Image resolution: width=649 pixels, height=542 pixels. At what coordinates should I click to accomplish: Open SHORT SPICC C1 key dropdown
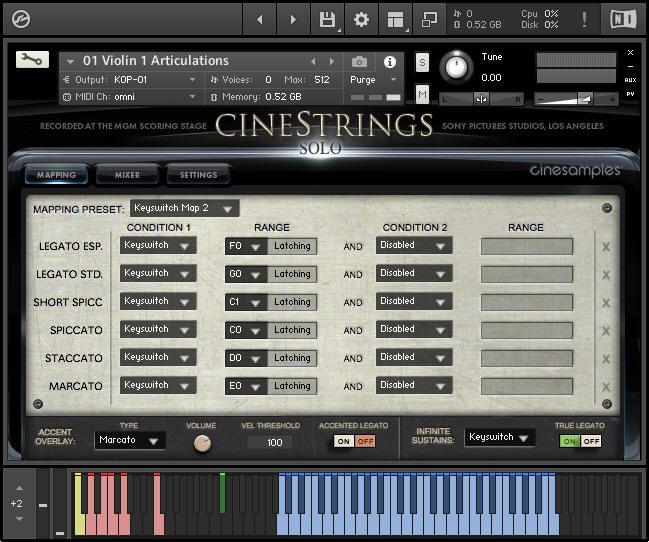tap(246, 302)
